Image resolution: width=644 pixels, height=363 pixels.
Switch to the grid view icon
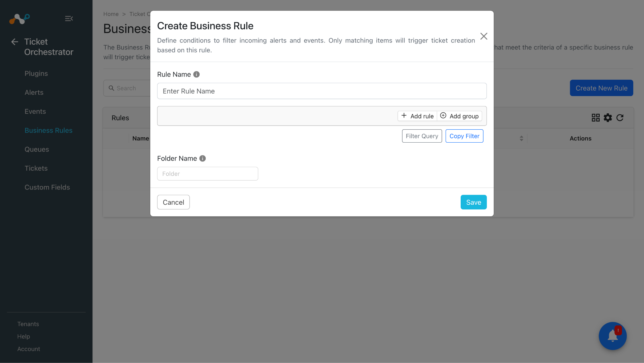[596, 118]
